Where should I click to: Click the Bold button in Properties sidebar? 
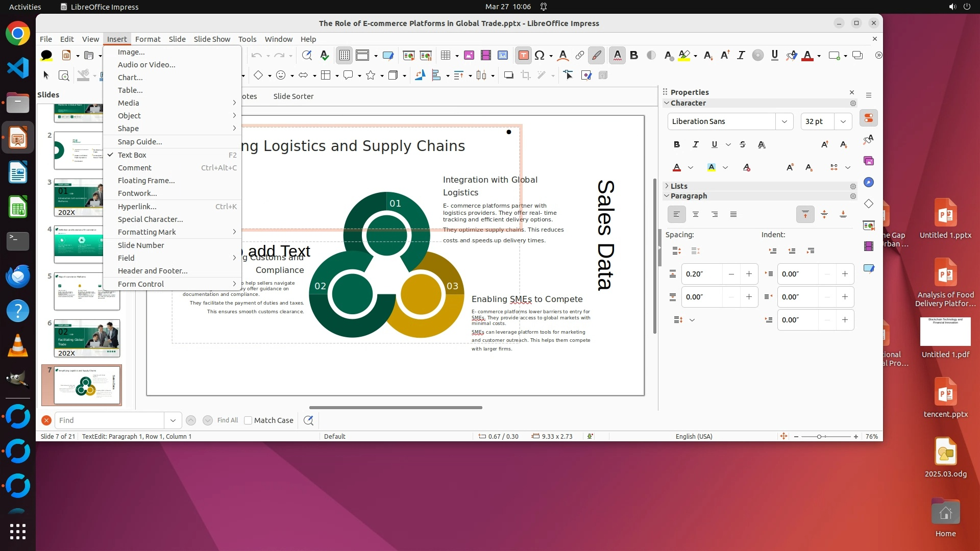point(677,145)
